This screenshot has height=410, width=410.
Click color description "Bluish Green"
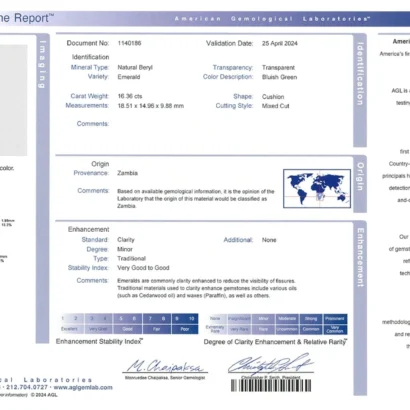[x=279, y=77]
